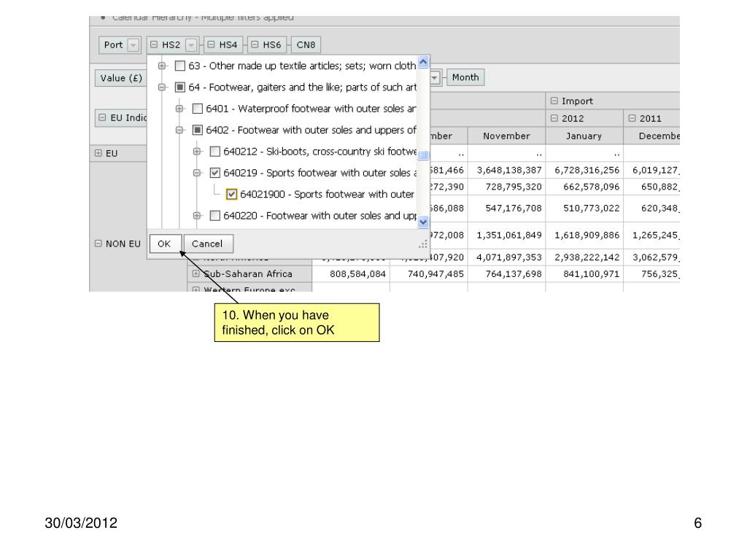Cancel the HS2 filter dialog
This screenshot has width=747, height=560.
click(x=207, y=244)
